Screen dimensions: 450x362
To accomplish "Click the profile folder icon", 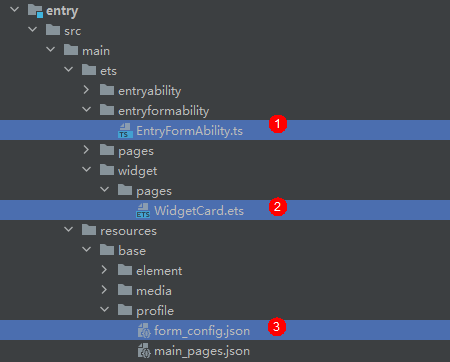I will click(125, 310).
